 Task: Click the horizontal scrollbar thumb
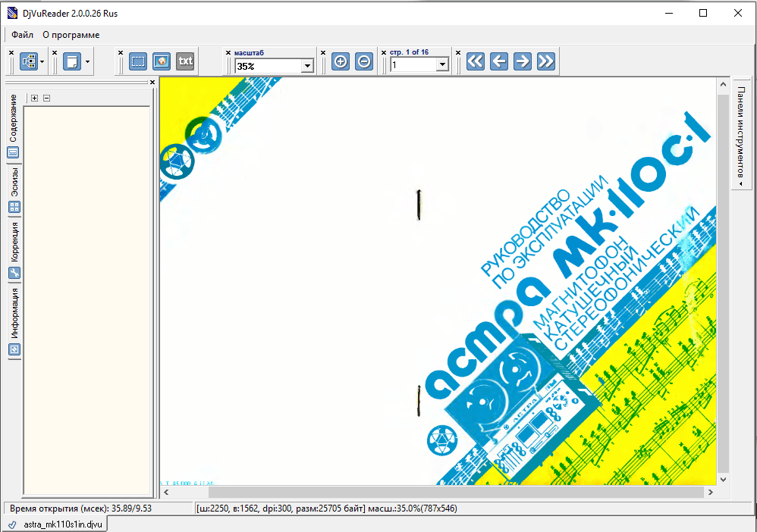pos(456,492)
